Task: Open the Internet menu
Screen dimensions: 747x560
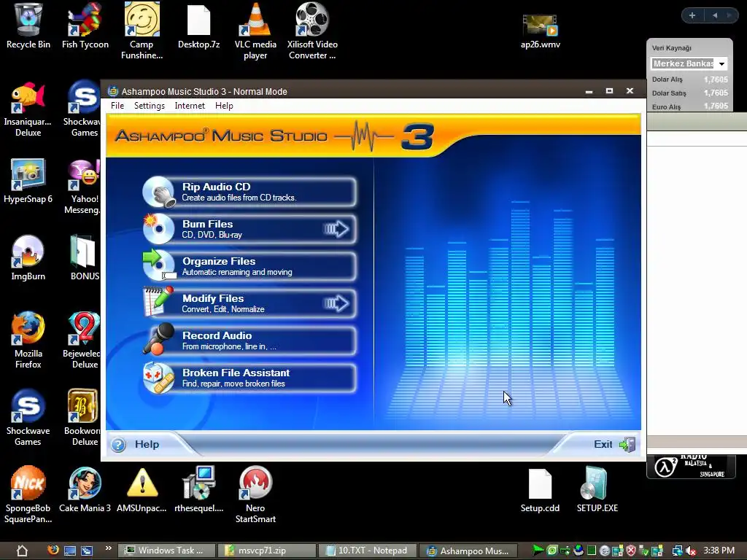Action: 190,106
